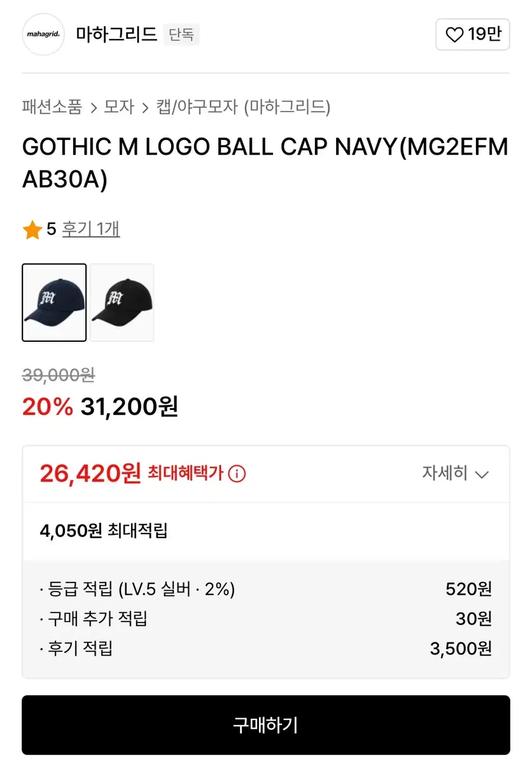Viewport: 532px width, 764px height.
Task: Tap the mahagrid brand logo
Action: (x=43, y=34)
